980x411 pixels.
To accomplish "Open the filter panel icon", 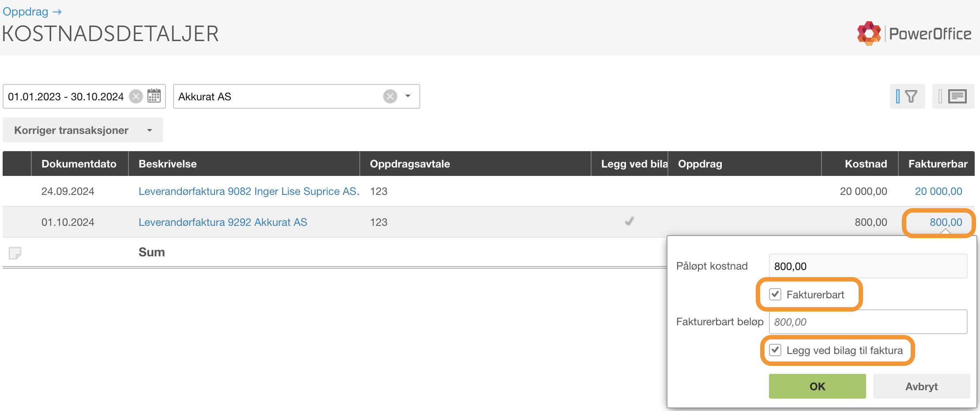I will click(x=907, y=96).
